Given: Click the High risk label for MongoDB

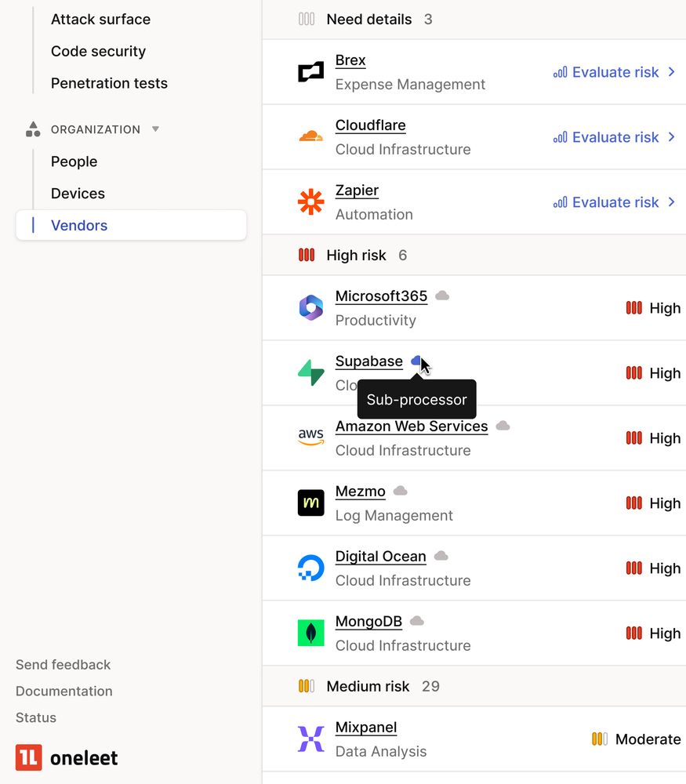Looking at the screenshot, I should pyautogui.click(x=665, y=633).
